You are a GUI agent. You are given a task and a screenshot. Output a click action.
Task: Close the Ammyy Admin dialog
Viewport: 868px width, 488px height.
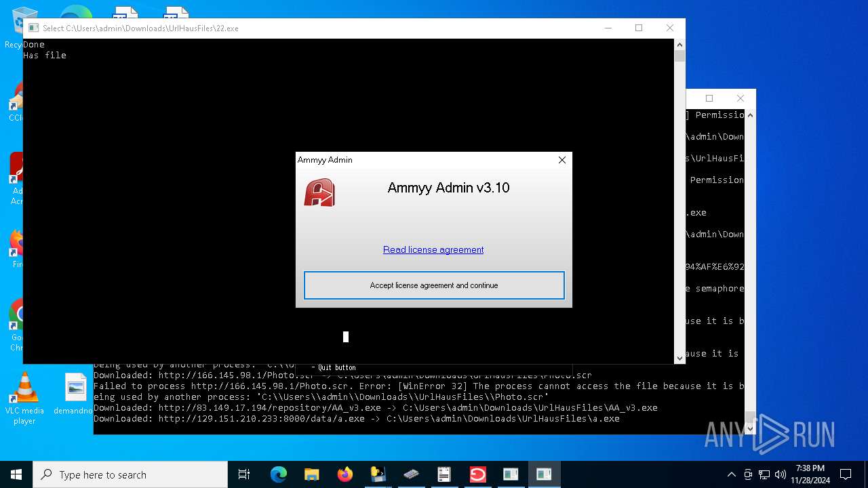pos(561,160)
